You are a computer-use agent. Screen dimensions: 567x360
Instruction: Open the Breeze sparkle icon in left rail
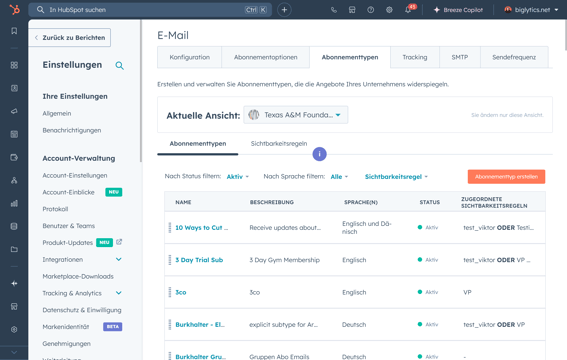14,283
